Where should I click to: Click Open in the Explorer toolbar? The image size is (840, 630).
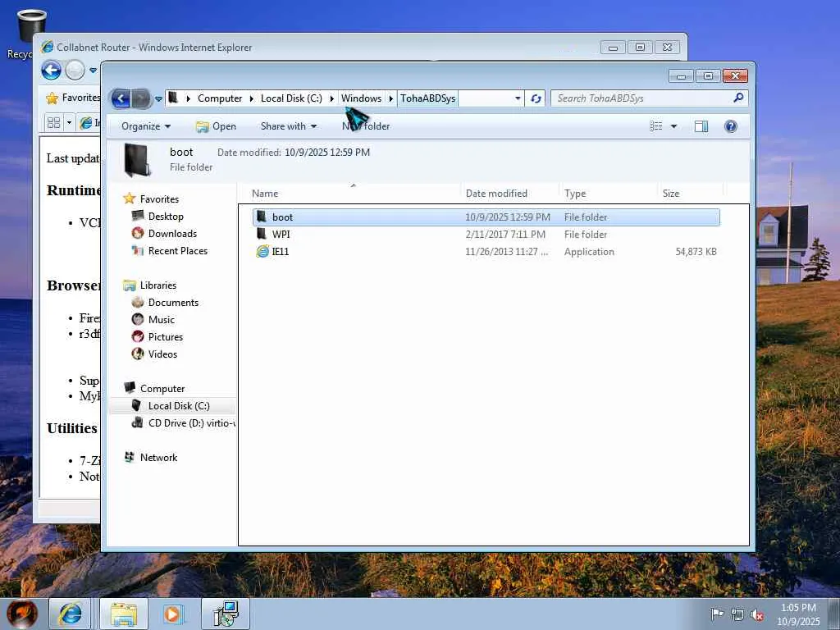tap(217, 126)
